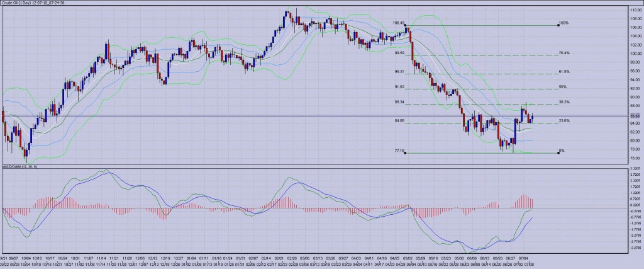Screen dimensions: 644x269
Task: Click the MACD/OsMA indicator label
Action: tap(19, 166)
